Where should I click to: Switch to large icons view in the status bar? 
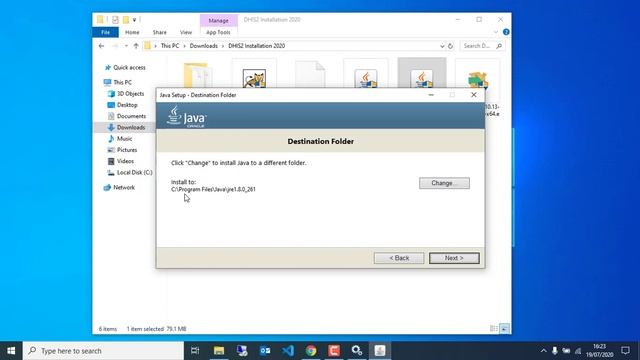[504, 329]
